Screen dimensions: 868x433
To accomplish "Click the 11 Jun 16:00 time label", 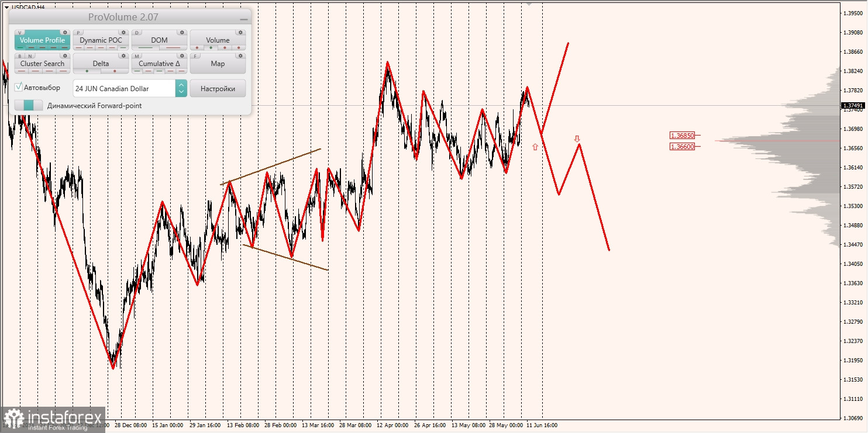I will [542, 425].
